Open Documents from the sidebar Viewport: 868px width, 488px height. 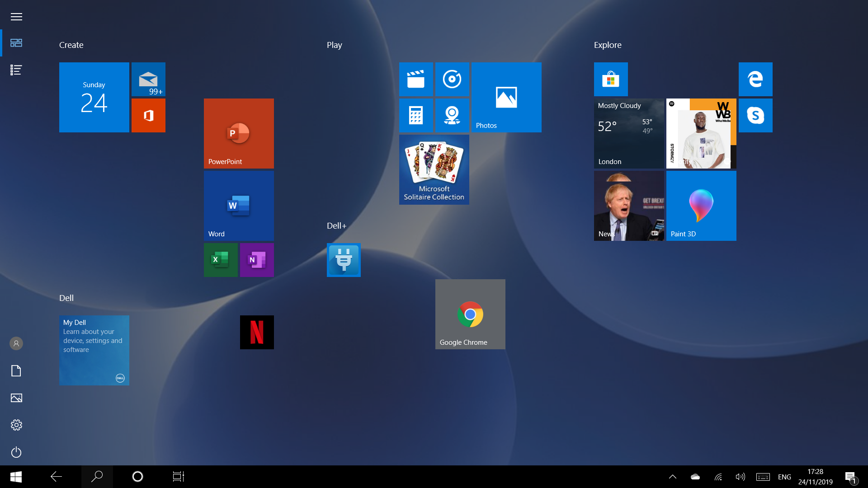tap(16, 371)
